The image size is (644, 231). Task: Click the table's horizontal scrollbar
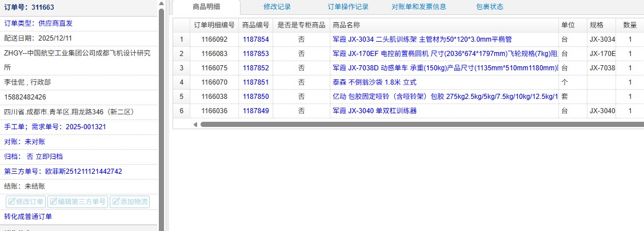(x=400, y=124)
